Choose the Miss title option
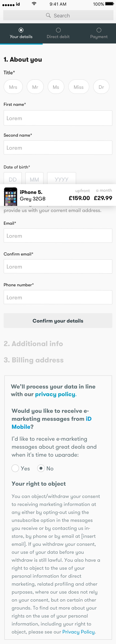 coord(79,87)
